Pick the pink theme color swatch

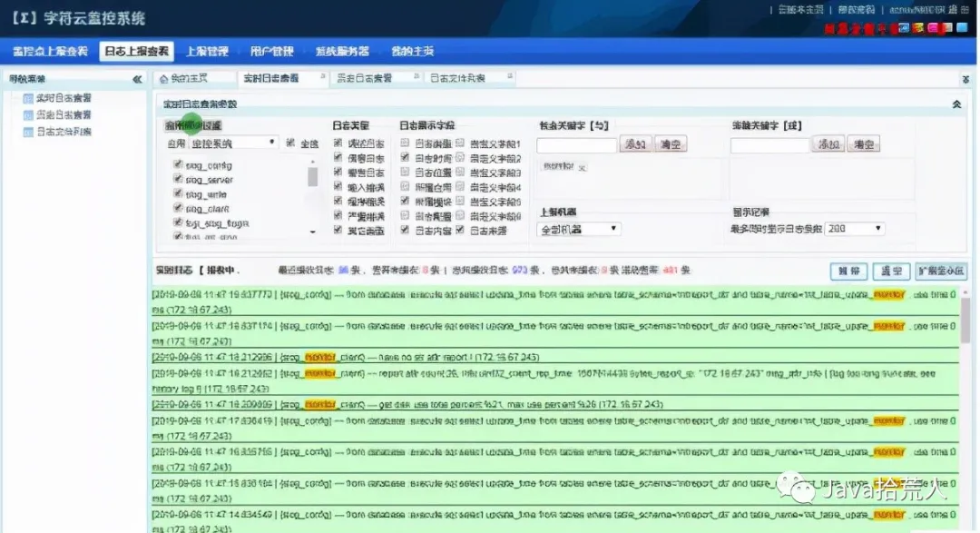[933, 27]
